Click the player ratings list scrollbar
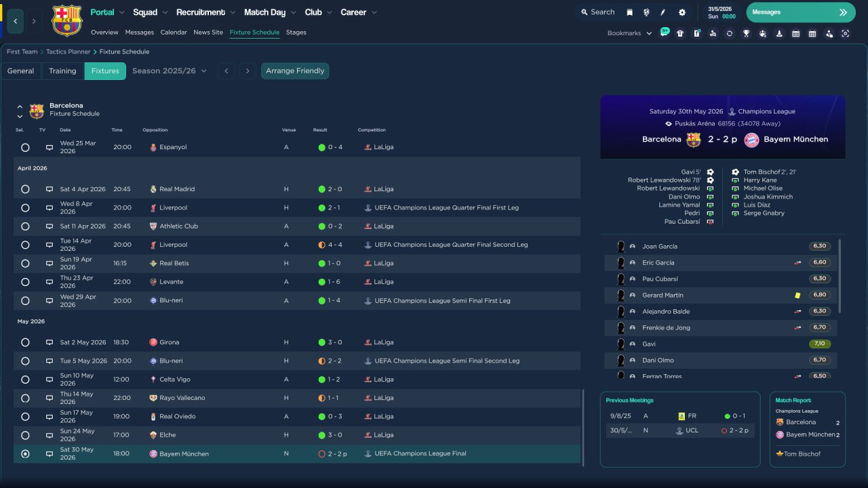868x488 pixels. (840, 276)
